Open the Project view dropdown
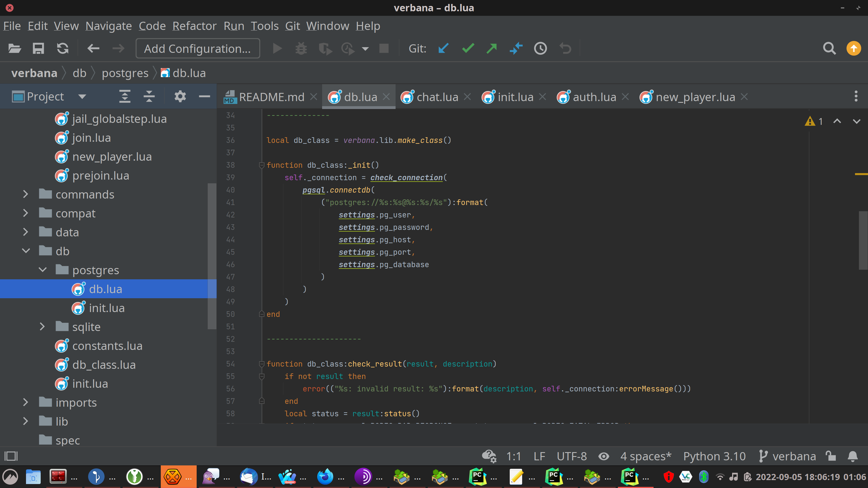This screenshot has width=868, height=488. 82,97
